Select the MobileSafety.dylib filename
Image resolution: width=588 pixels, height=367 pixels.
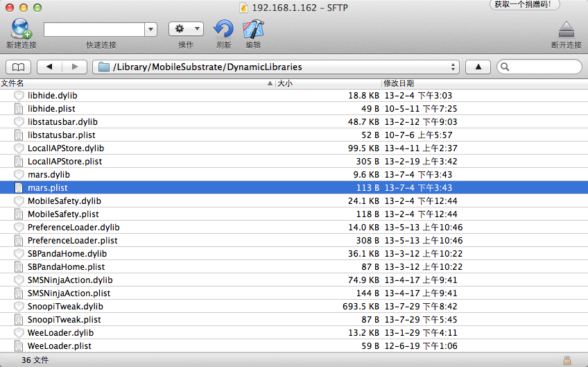tap(64, 200)
